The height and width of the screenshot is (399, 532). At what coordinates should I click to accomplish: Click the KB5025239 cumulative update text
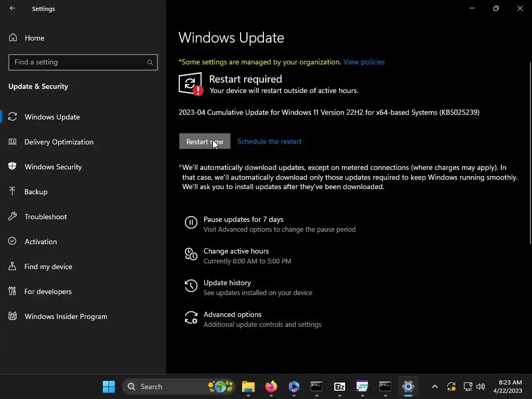[x=329, y=112]
